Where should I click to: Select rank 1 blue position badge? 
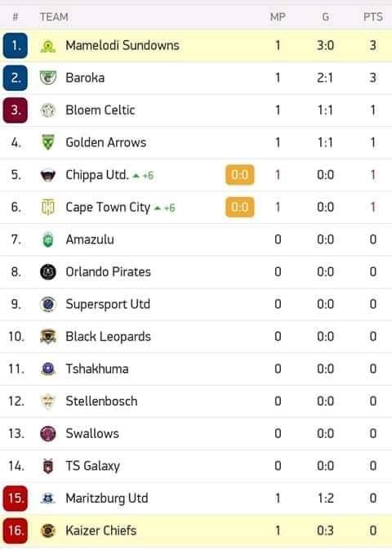pyautogui.click(x=15, y=46)
